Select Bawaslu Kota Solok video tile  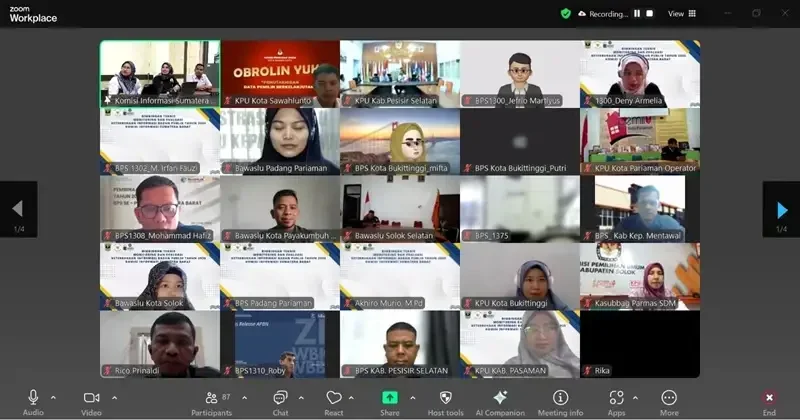point(160,277)
